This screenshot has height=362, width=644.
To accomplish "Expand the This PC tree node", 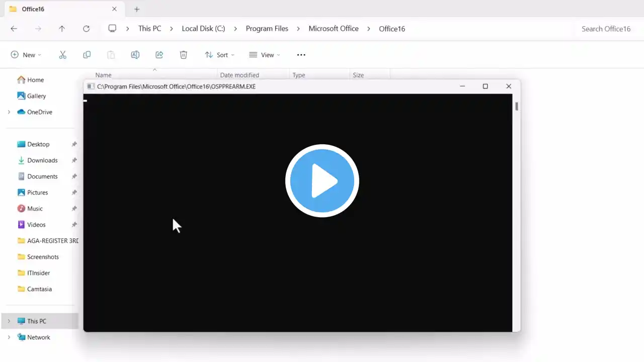I will click(x=9, y=321).
